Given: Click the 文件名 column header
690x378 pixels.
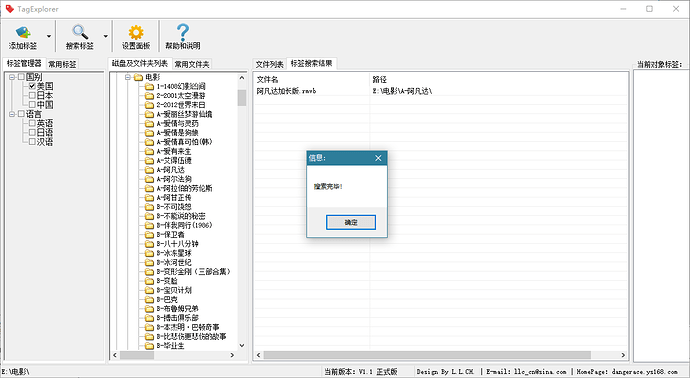Looking at the screenshot, I should tap(312, 80).
